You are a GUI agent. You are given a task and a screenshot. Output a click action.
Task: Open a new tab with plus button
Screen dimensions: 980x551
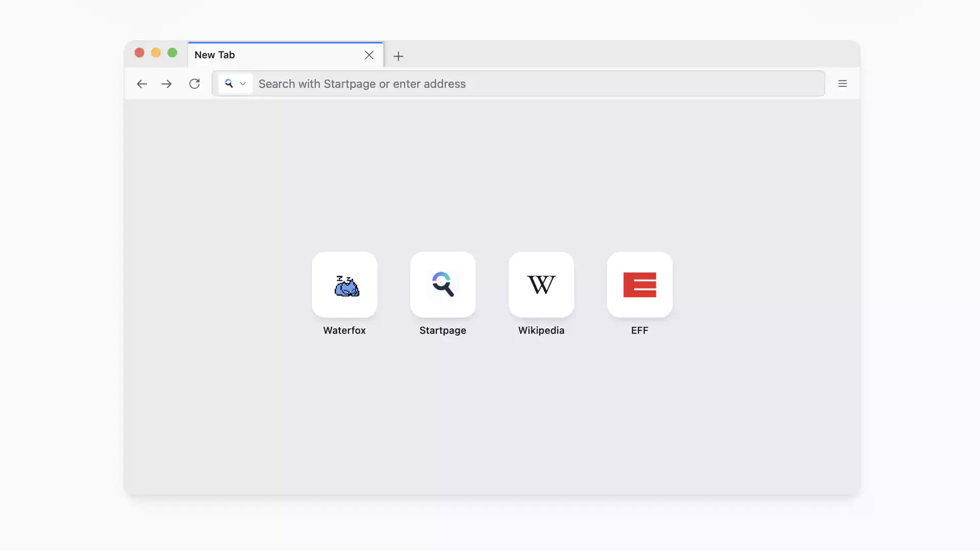coord(398,56)
